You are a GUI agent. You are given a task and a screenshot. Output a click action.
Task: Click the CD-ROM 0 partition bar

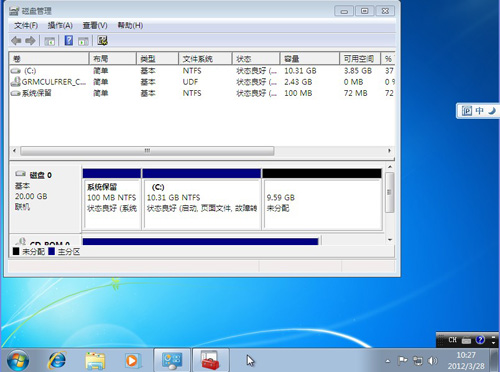coord(200,241)
